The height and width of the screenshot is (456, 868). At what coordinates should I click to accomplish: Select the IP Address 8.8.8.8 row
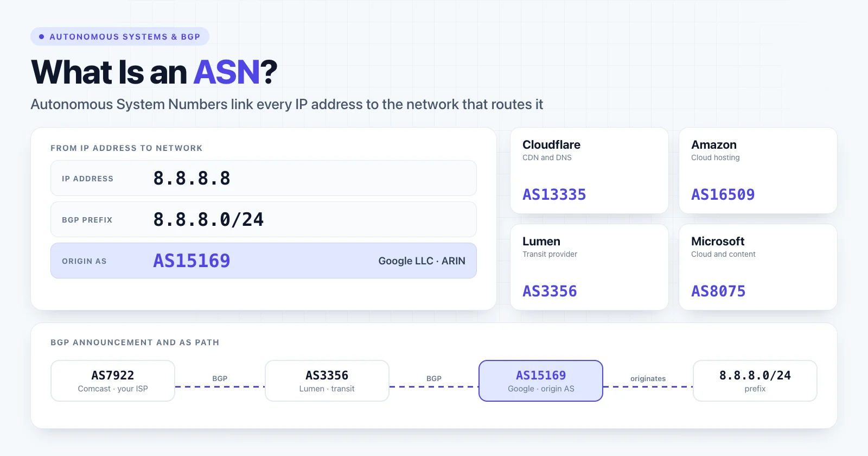264,178
